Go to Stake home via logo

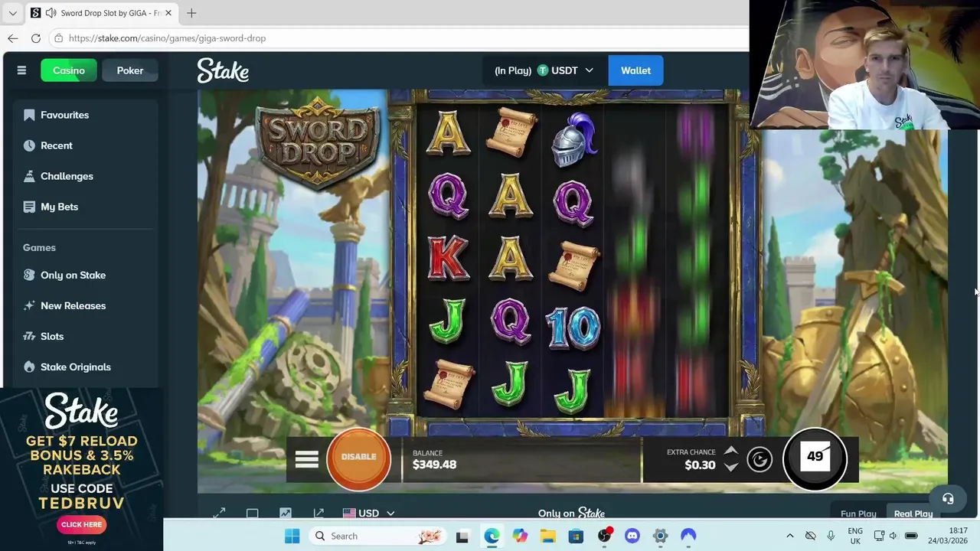click(223, 70)
